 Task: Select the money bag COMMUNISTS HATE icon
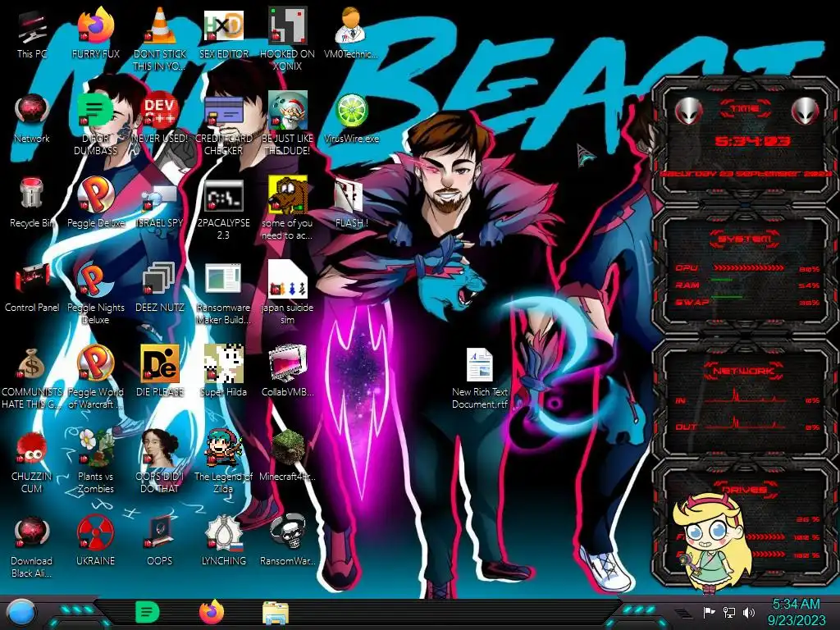(x=32, y=364)
